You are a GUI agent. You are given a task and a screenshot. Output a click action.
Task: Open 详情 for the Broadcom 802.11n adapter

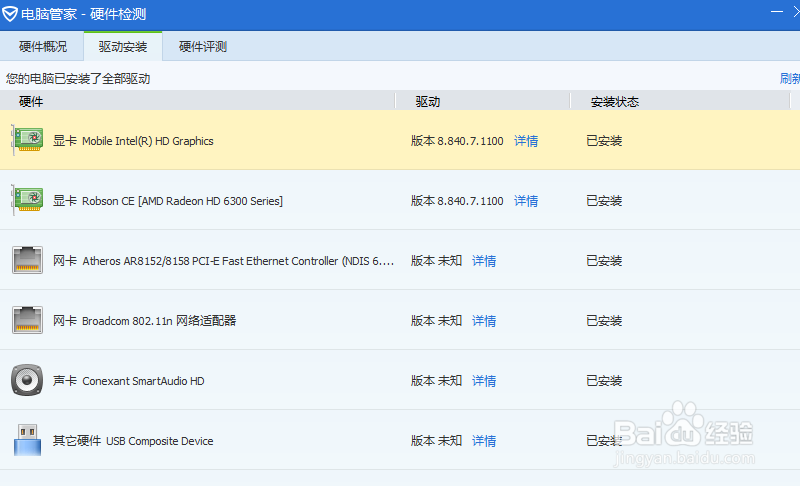[484, 321]
